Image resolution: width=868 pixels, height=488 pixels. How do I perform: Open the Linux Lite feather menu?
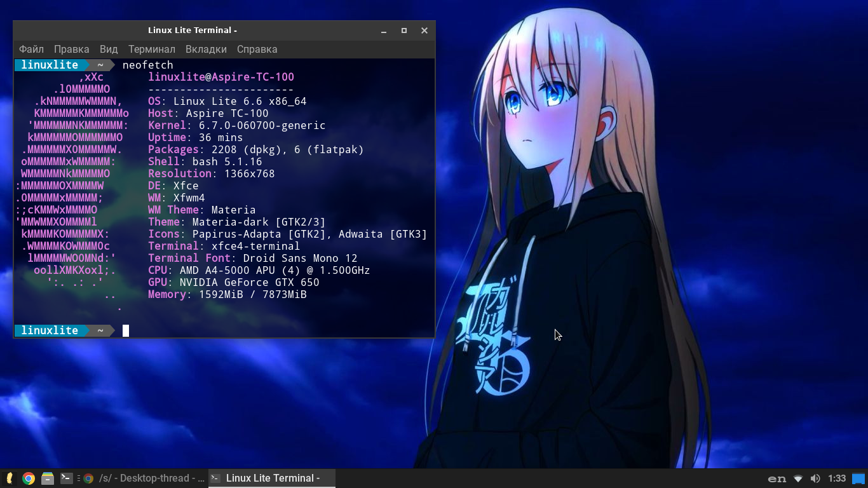click(x=10, y=478)
